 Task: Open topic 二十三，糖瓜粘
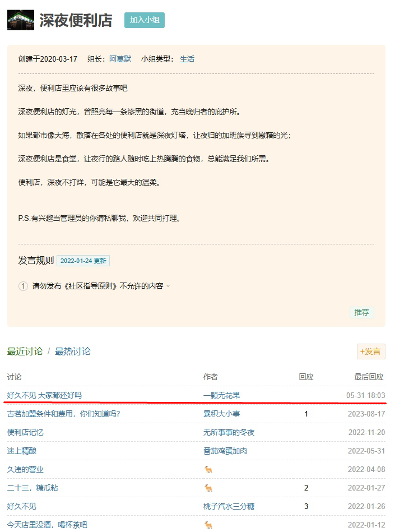32,488
